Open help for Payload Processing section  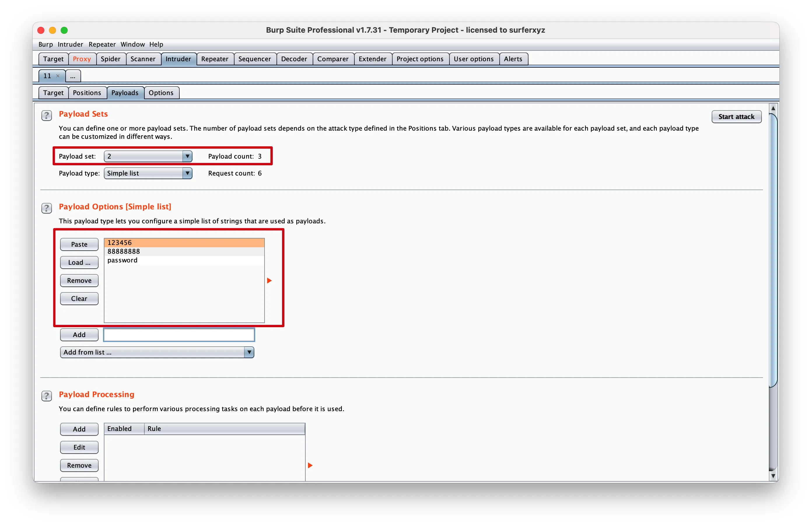click(46, 396)
